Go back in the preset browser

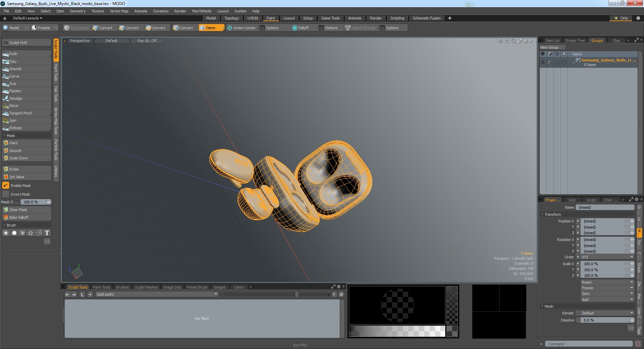67,294
